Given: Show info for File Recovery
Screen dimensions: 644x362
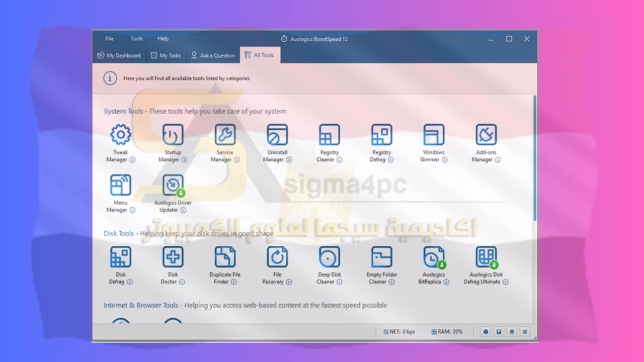Looking at the screenshot, I should [289, 282].
